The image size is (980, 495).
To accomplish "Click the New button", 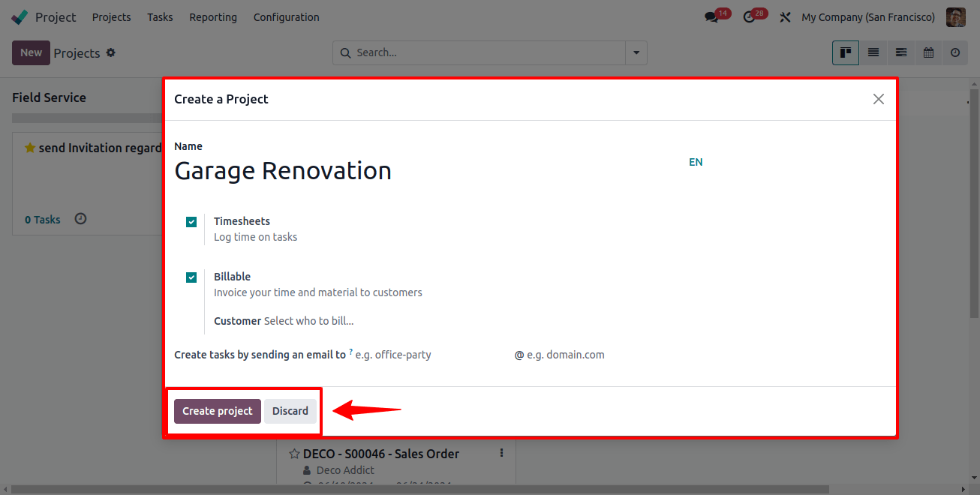I will point(31,52).
